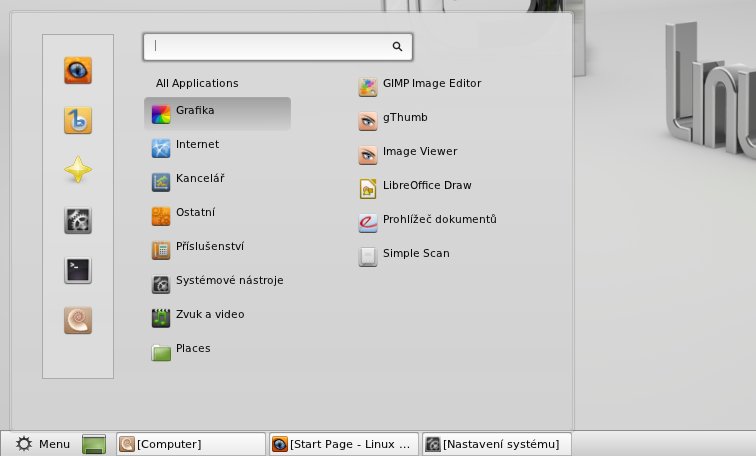The image size is (756, 456).
Task: Click the GIMP Image Editor icon
Action: tap(368, 88)
